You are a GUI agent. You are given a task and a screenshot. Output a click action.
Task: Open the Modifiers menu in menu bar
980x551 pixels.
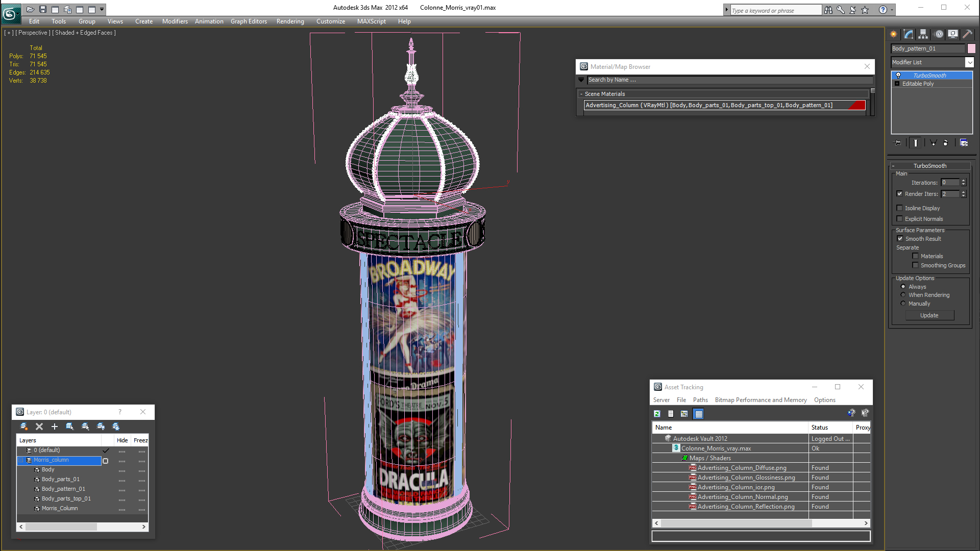(x=175, y=21)
